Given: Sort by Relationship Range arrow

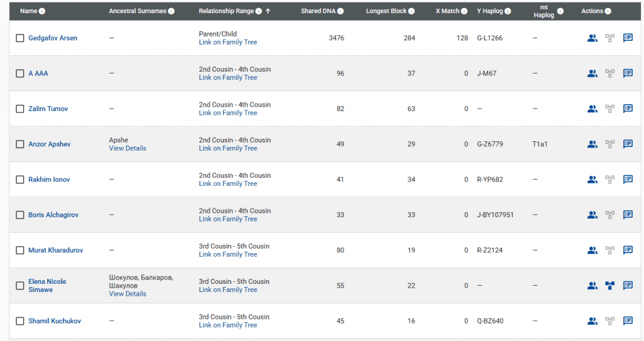Looking at the screenshot, I should click(x=269, y=11).
